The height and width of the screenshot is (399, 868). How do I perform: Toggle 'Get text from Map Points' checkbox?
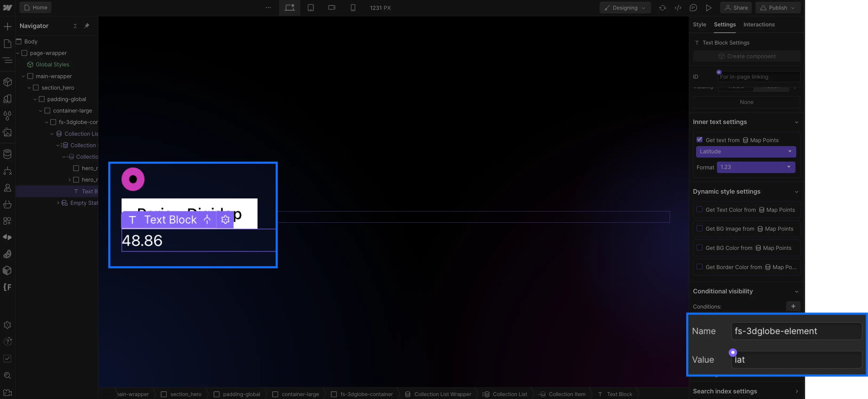point(699,140)
